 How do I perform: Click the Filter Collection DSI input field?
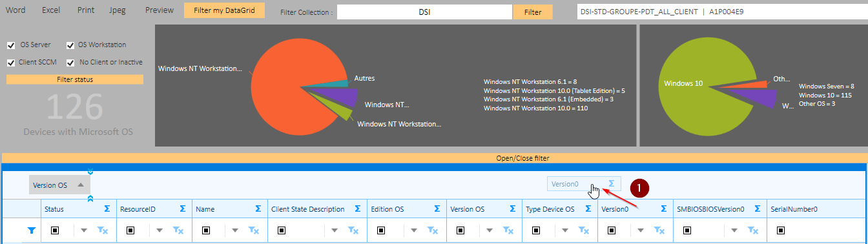[x=425, y=12]
